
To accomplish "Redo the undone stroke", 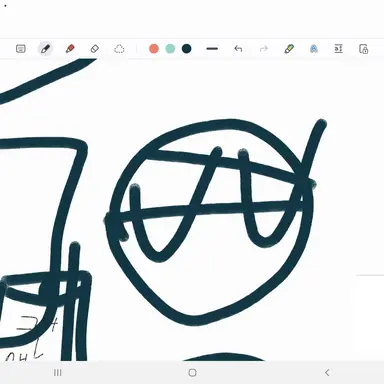I will pos(264,49).
